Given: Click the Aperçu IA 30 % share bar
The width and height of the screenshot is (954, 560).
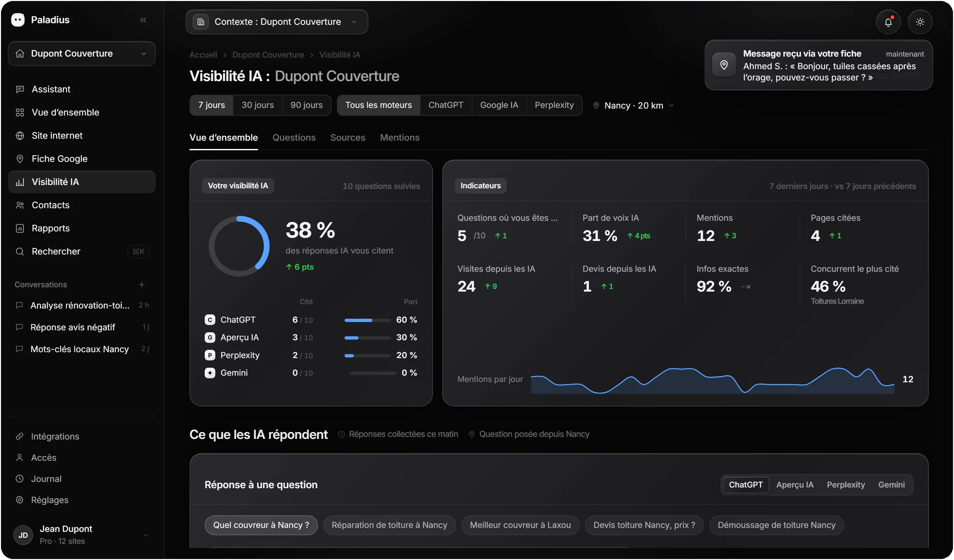Looking at the screenshot, I should [x=367, y=338].
